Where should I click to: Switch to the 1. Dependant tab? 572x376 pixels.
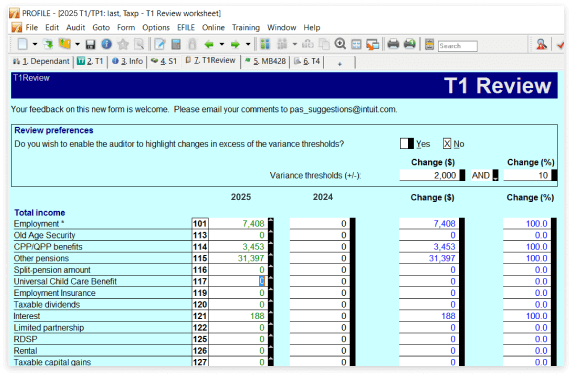point(41,61)
